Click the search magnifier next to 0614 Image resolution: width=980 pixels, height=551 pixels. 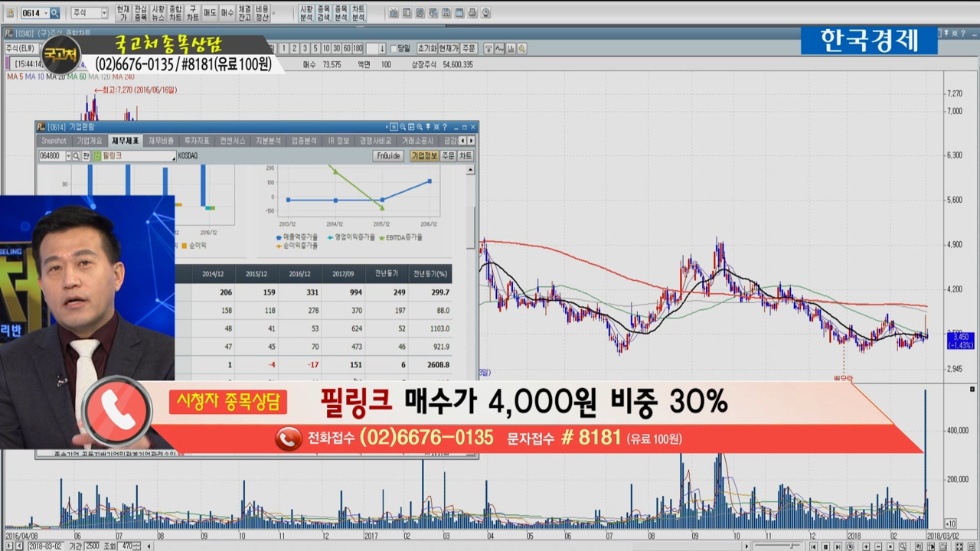[x=54, y=13]
